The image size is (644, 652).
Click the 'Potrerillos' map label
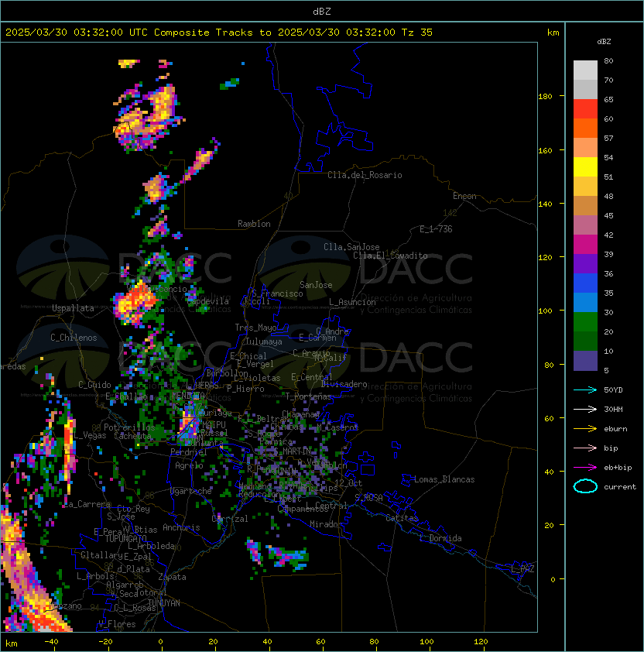pos(129,427)
